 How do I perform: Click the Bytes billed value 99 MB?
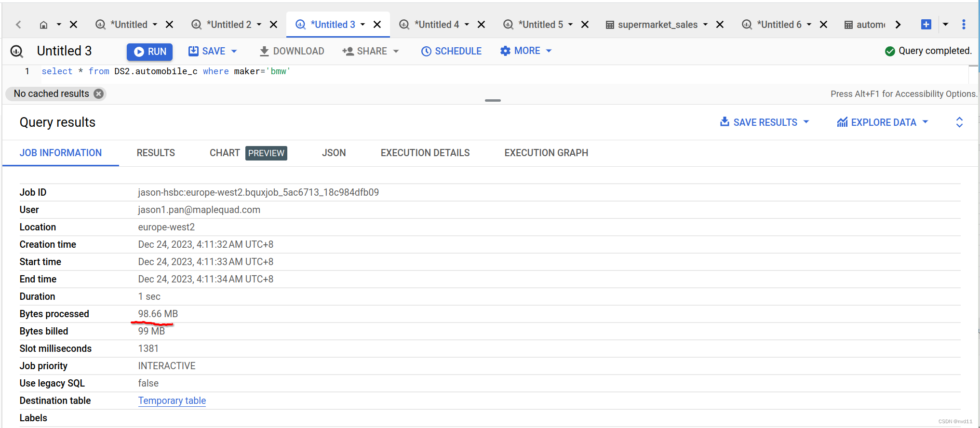[x=151, y=331]
